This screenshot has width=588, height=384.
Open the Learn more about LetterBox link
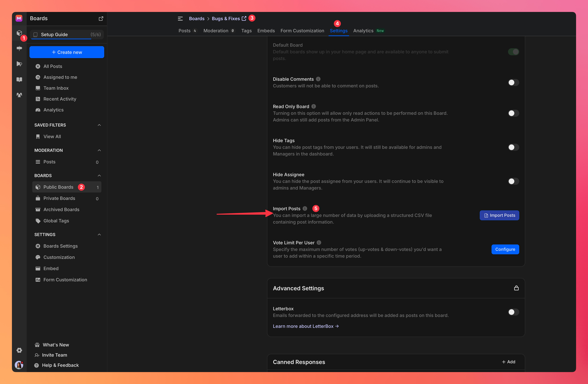click(x=306, y=326)
